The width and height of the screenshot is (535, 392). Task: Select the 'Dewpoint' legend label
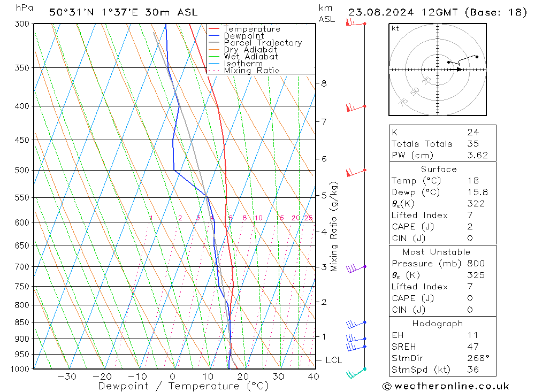click(x=244, y=36)
